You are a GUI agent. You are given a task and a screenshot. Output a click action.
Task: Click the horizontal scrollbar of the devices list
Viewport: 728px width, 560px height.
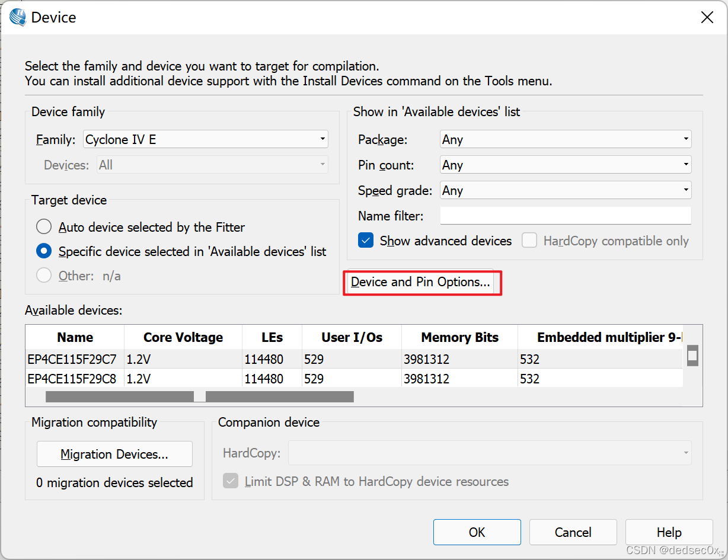pyautogui.click(x=200, y=396)
